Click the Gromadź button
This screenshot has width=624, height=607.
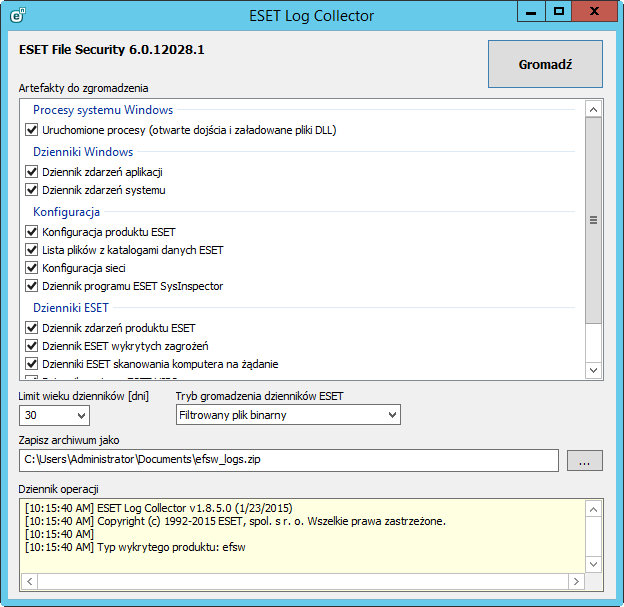click(545, 64)
